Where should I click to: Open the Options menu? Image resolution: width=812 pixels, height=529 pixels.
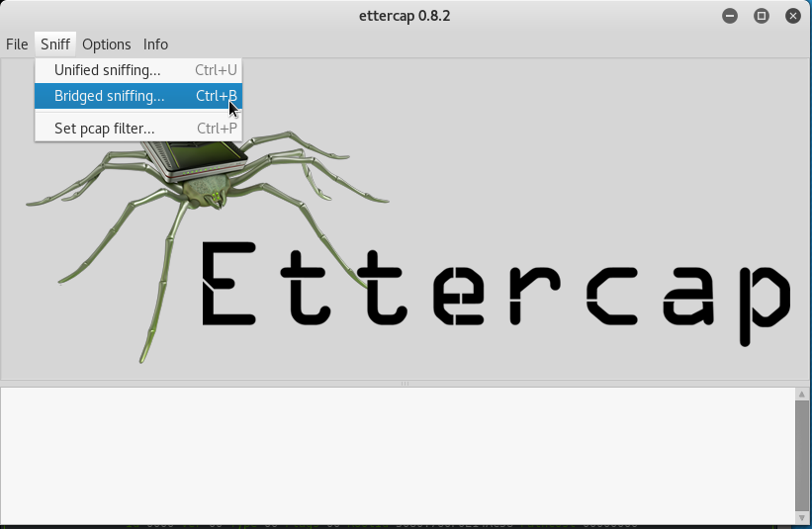click(x=106, y=44)
